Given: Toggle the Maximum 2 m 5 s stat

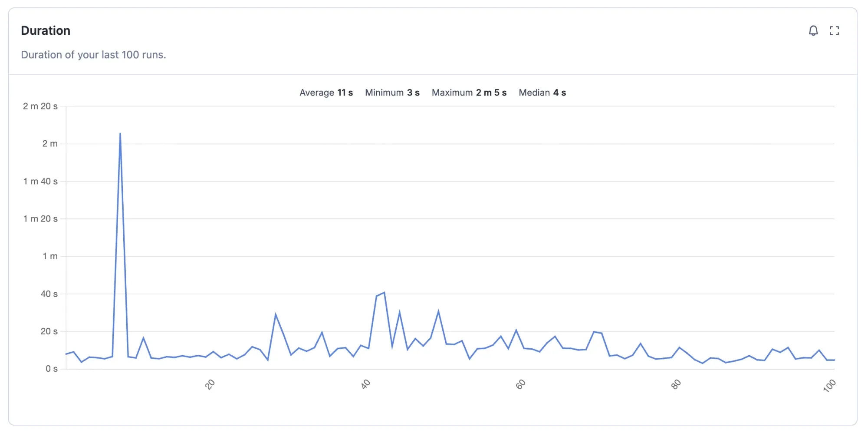Looking at the screenshot, I should point(469,93).
